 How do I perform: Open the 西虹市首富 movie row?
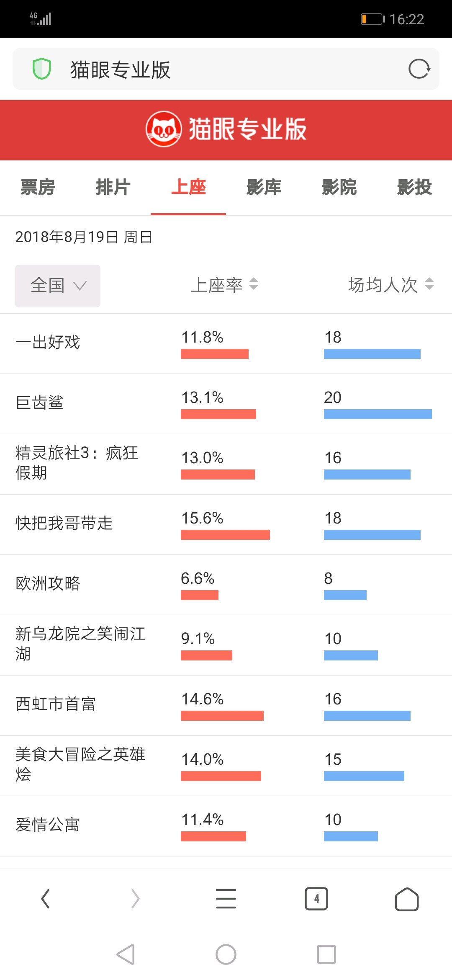click(226, 706)
